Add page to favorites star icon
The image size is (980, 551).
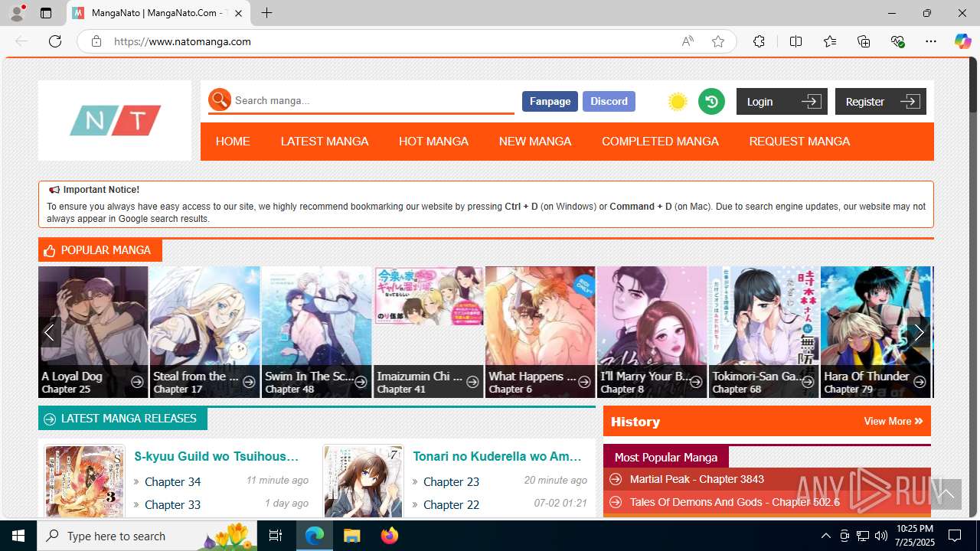point(718,41)
